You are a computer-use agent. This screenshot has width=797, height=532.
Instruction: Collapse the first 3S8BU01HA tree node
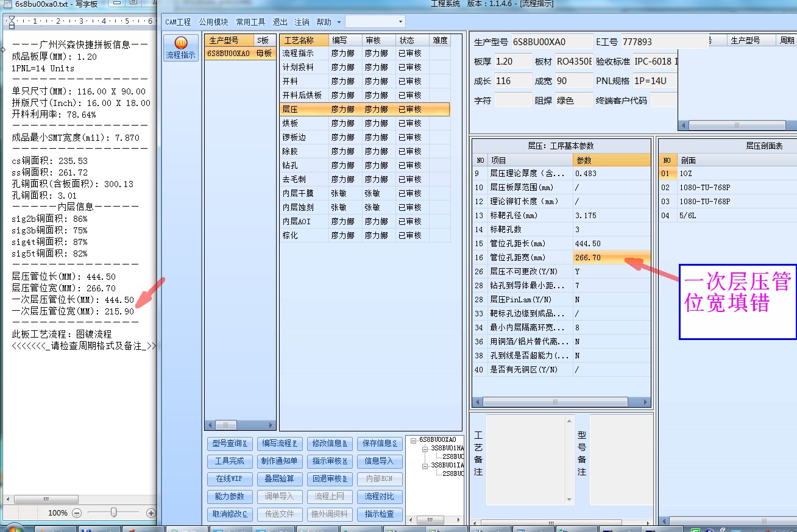pos(425,448)
